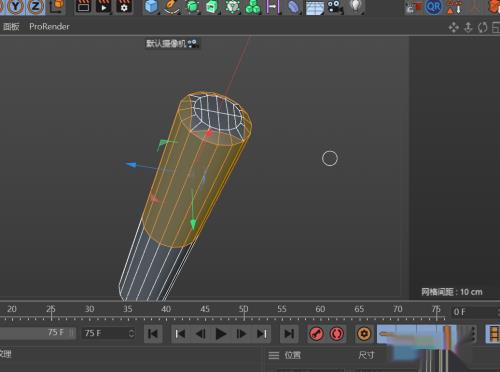Image resolution: width=500 pixels, height=372 pixels.
Task: Click the MoGraph cloner green icon
Action: (x=253, y=7)
